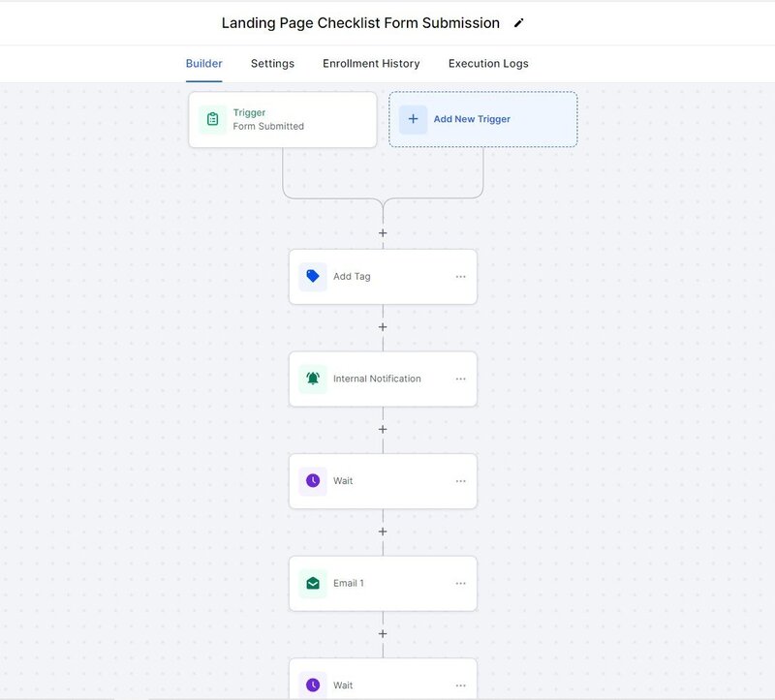Click the blue tag icon on Add Tag
This screenshot has height=700, width=775.
point(313,277)
